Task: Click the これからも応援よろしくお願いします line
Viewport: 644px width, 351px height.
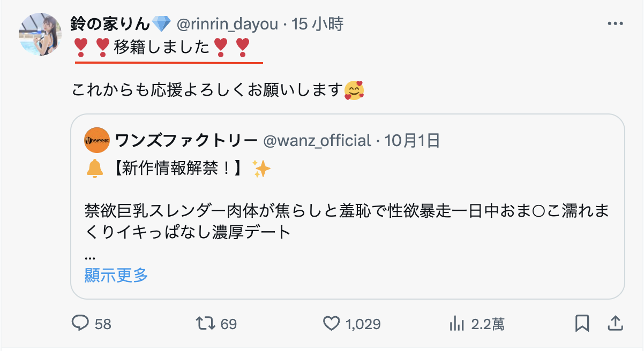Action: click(x=207, y=89)
